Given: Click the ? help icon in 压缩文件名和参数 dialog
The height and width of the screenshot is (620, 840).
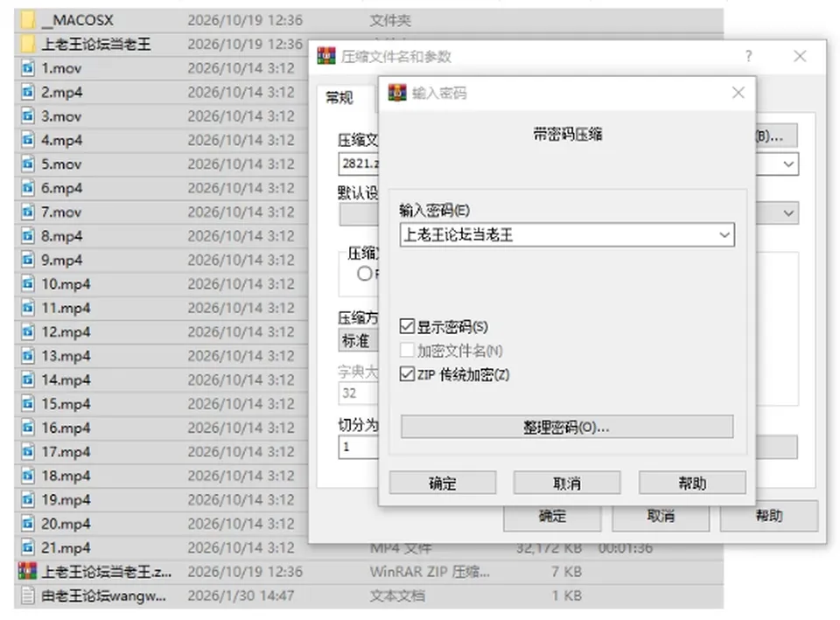Looking at the screenshot, I should click(748, 56).
